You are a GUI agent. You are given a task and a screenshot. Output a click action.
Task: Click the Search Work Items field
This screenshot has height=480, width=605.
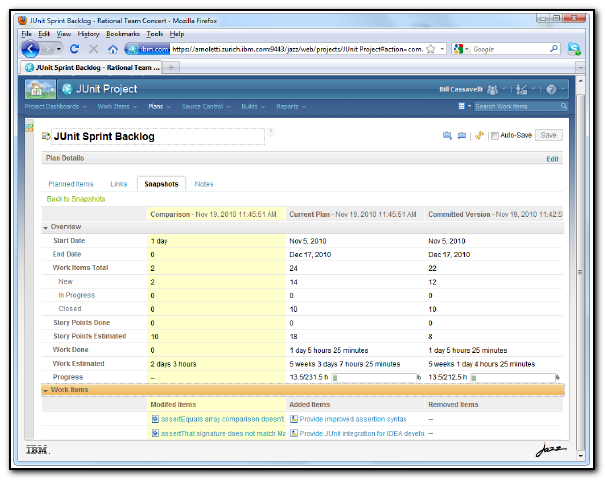coord(517,106)
